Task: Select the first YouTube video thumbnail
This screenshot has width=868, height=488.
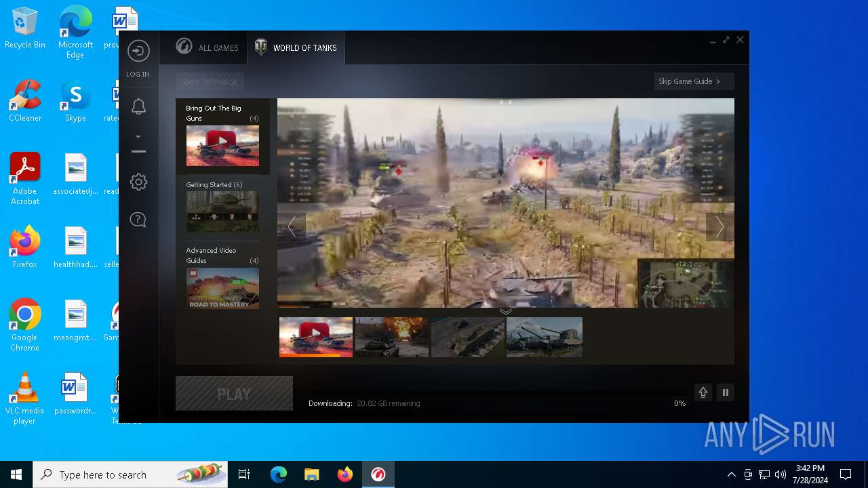Action: click(x=316, y=337)
